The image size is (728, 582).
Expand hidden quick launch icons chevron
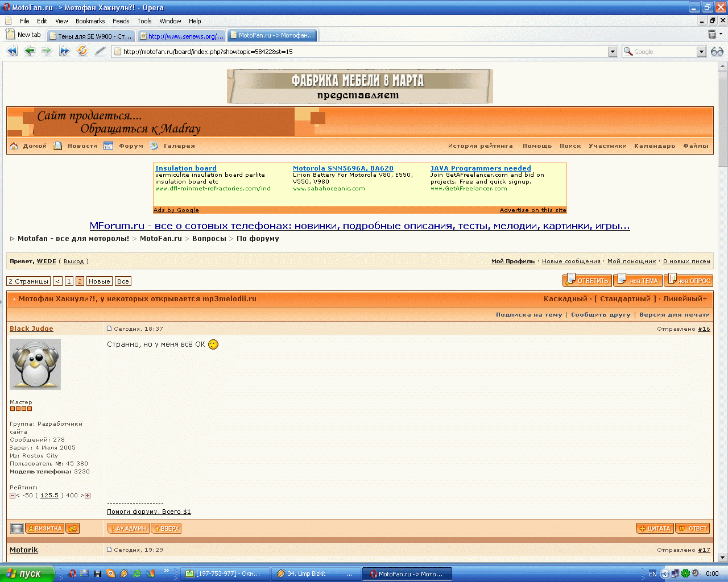(166, 571)
